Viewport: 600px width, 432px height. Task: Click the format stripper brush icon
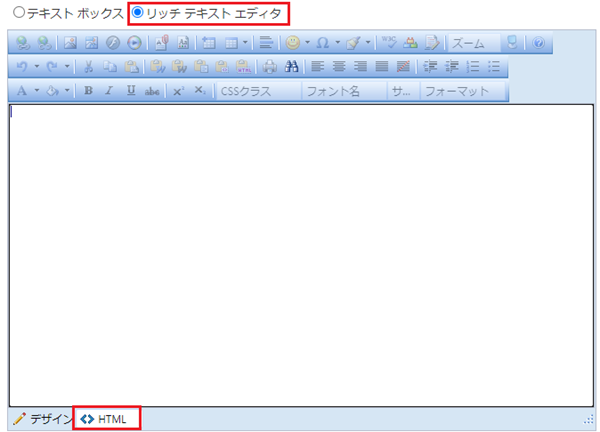[x=353, y=43]
